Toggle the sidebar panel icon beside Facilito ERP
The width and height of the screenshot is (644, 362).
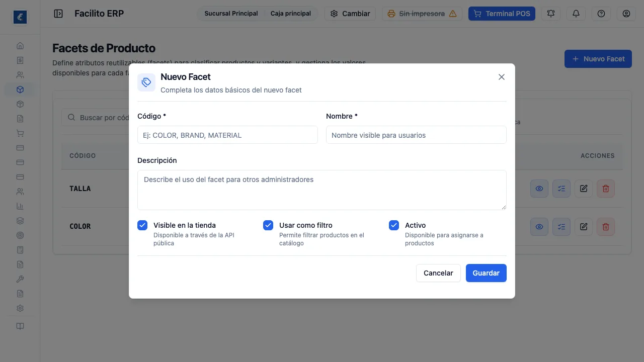coord(58,14)
